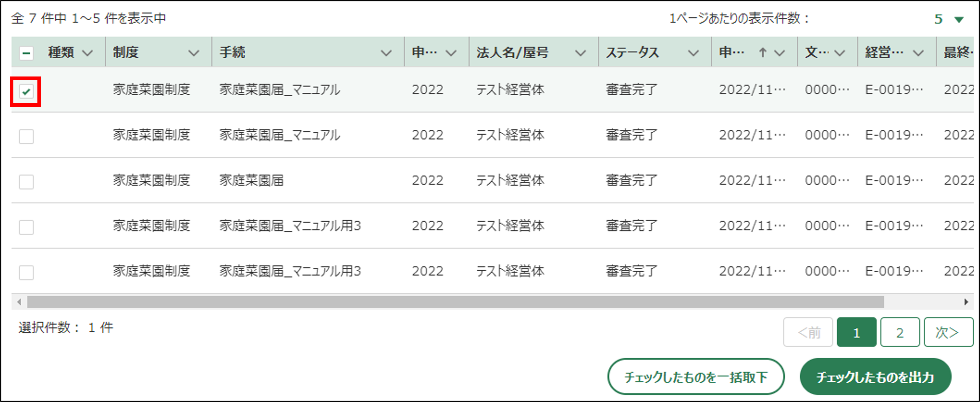
Task: Toggle the select-all checkbox in the header
Action: click(x=26, y=53)
